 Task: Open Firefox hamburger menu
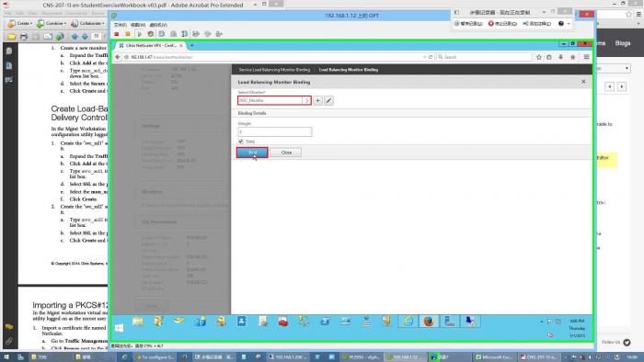(587, 57)
